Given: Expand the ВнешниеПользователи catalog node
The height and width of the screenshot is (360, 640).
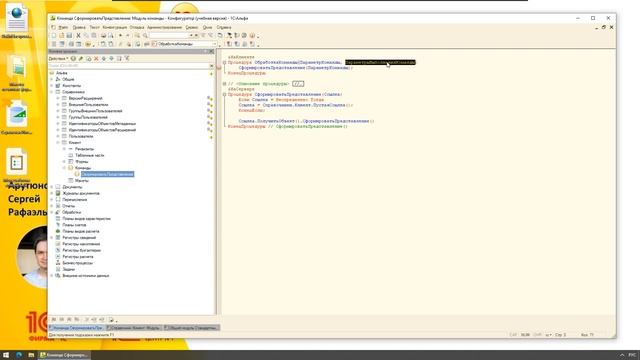Looking at the screenshot, I should [x=58, y=104].
